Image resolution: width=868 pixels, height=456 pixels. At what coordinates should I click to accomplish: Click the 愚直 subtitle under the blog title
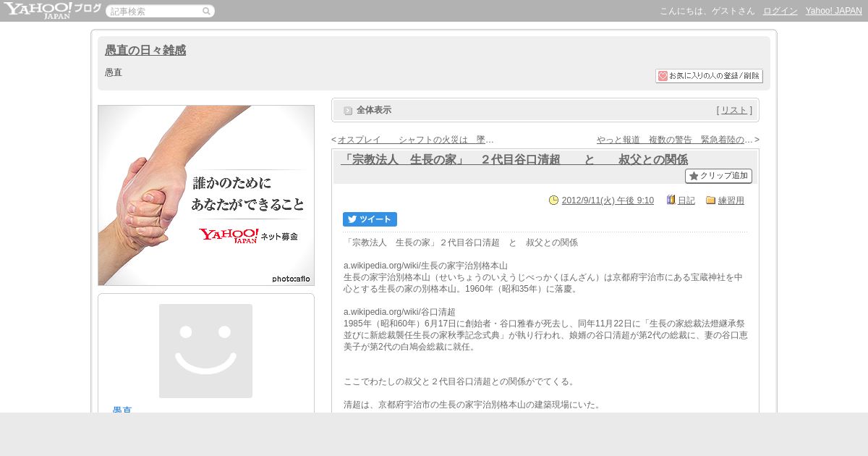114,72
